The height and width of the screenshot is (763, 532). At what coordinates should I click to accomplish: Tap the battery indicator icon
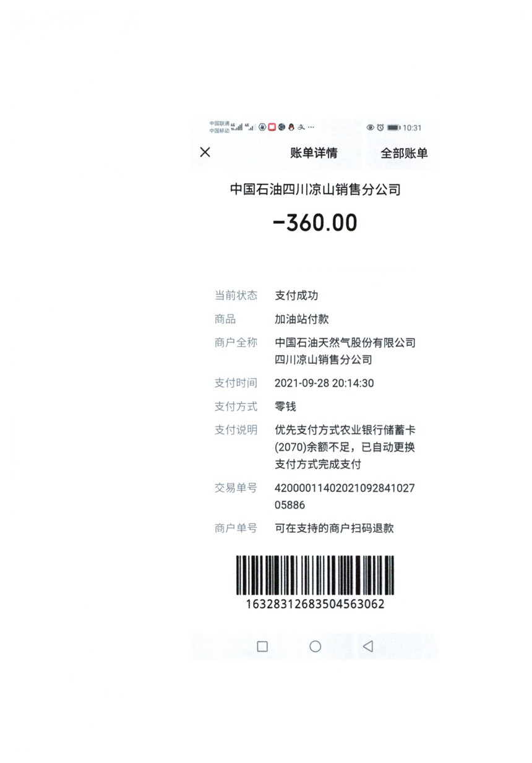click(393, 128)
